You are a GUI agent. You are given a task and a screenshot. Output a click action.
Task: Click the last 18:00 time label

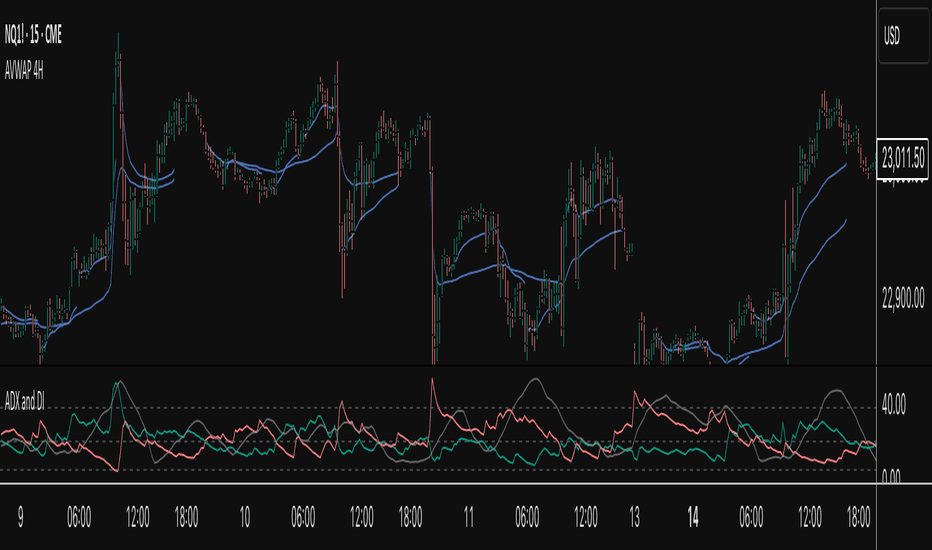(858, 517)
